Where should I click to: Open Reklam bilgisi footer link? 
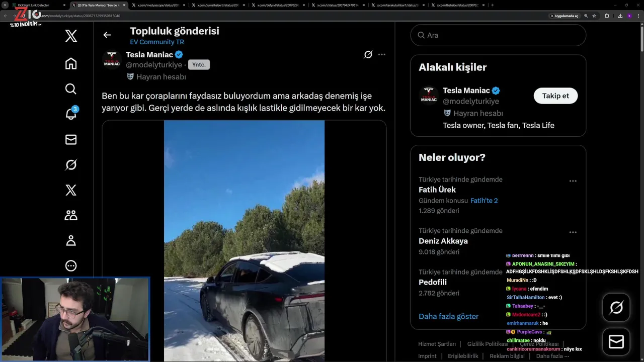click(x=507, y=356)
